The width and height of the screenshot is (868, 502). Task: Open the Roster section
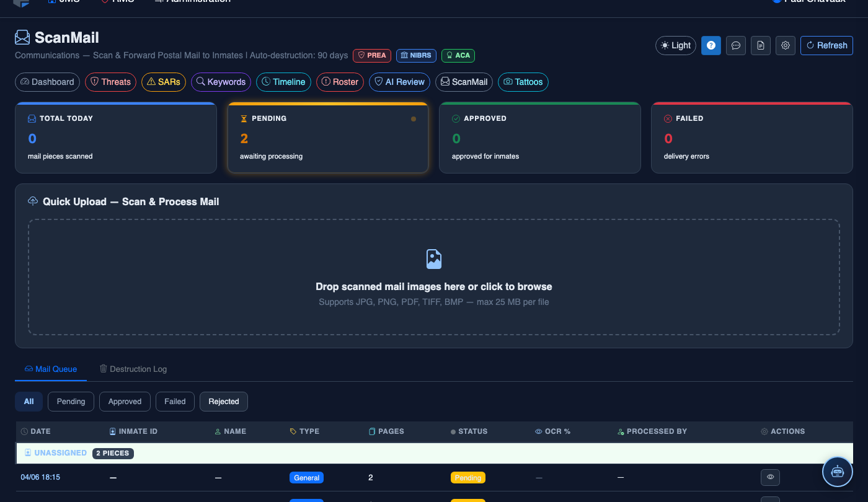340,82
